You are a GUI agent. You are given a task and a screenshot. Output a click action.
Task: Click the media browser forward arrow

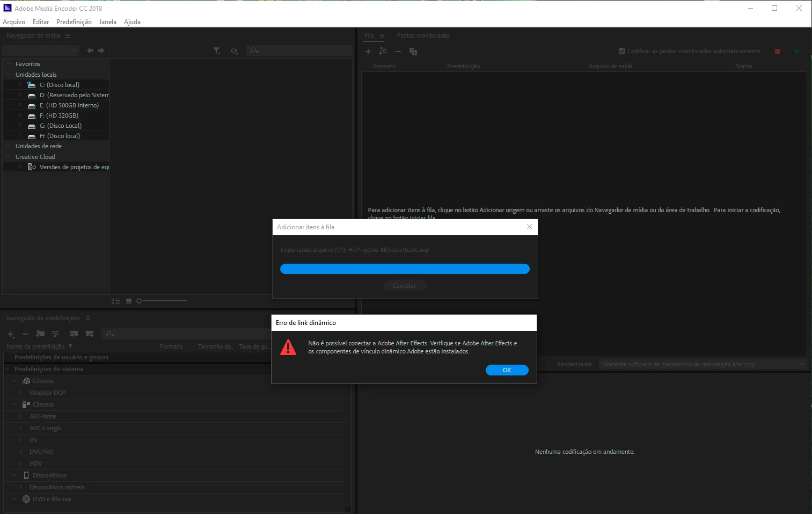click(100, 50)
